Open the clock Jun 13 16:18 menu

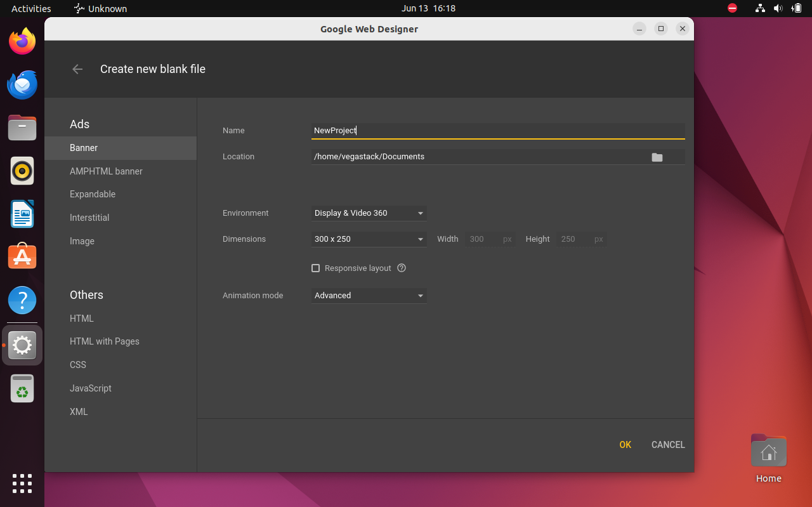(x=428, y=8)
